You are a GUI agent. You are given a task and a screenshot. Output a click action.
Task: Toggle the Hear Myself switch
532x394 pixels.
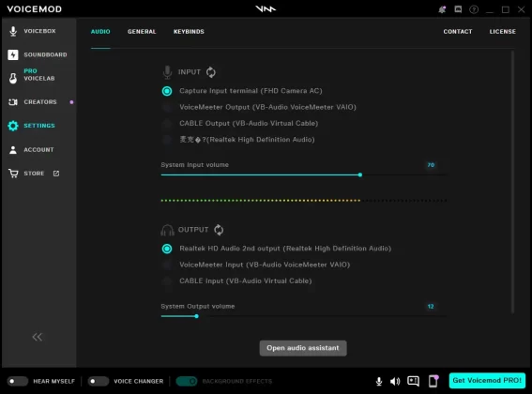pyautogui.click(x=18, y=381)
